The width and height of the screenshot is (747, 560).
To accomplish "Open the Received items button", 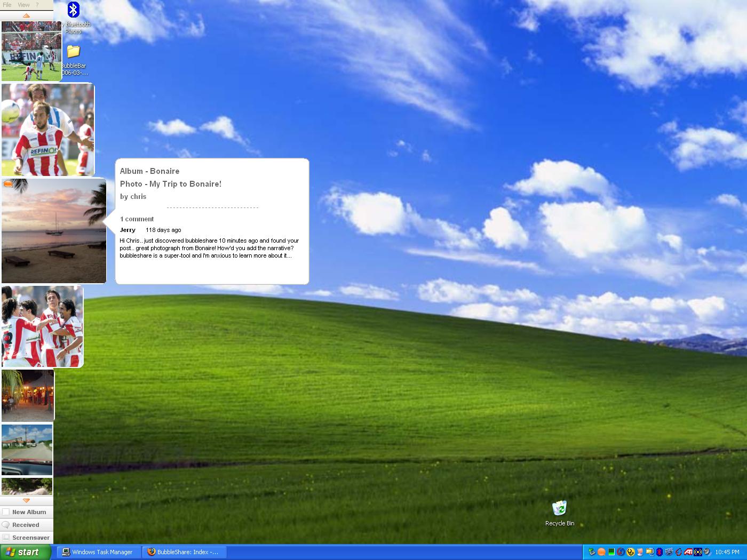I will pyautogui.click(x=27, y=525).
